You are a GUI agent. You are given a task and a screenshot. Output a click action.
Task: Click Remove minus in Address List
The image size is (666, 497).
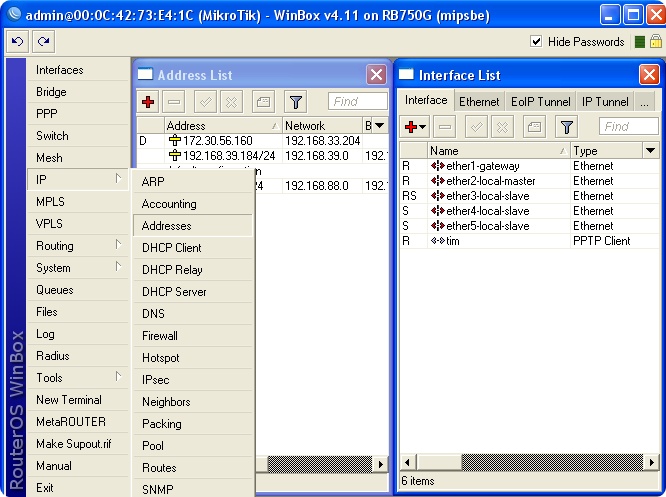174,102
